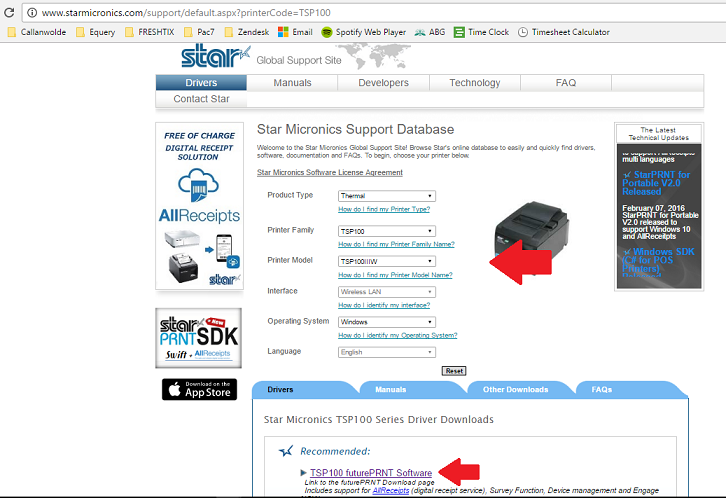
Task: Open the Language dropdown
Action: (x=387, y=352)
